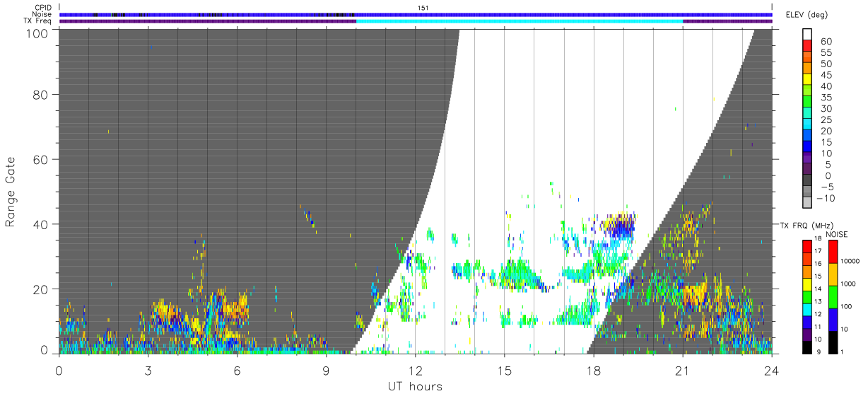Click the CPID label at top left
Image resolution: width=868 pixels, height=401 pixels.
42,8
